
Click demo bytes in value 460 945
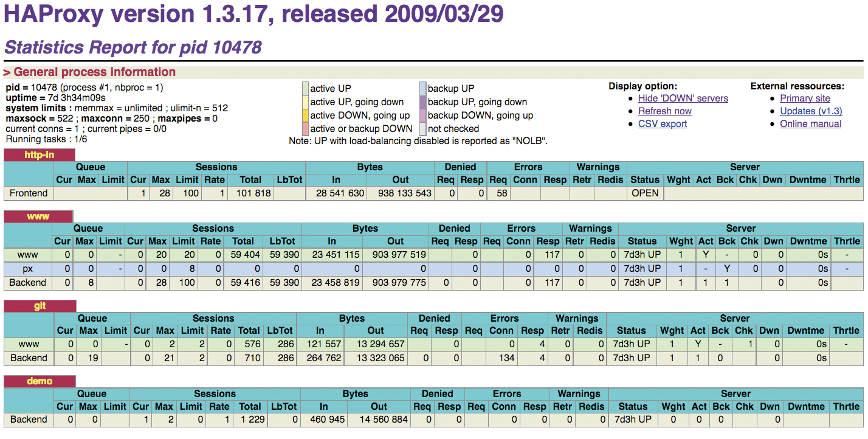click(x=327, y=420)
